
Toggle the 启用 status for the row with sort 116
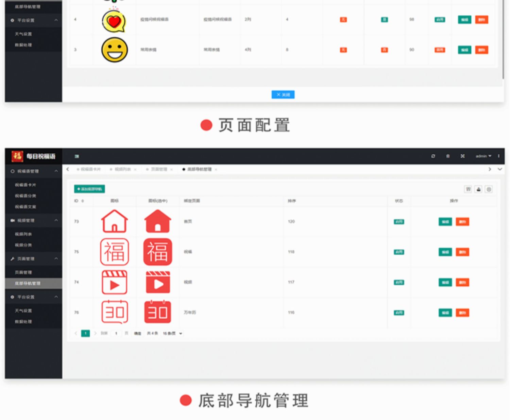click(399, 313)
